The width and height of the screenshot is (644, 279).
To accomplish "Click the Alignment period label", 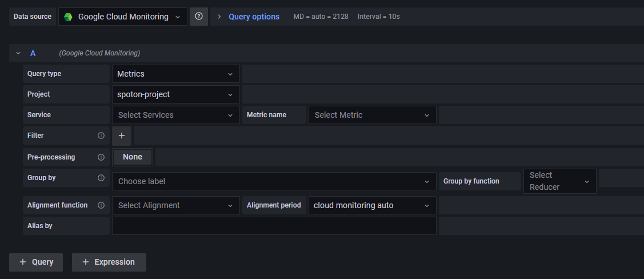I will tap(274, 205).
